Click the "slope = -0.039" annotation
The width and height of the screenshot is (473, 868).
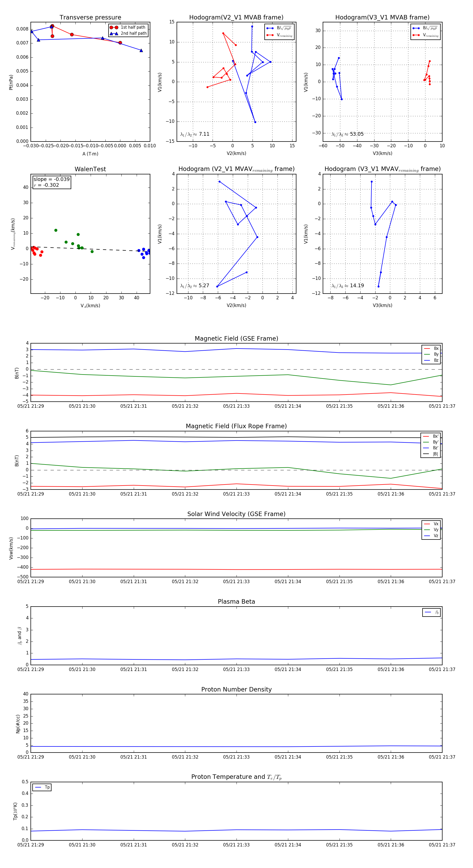point(52,179)
